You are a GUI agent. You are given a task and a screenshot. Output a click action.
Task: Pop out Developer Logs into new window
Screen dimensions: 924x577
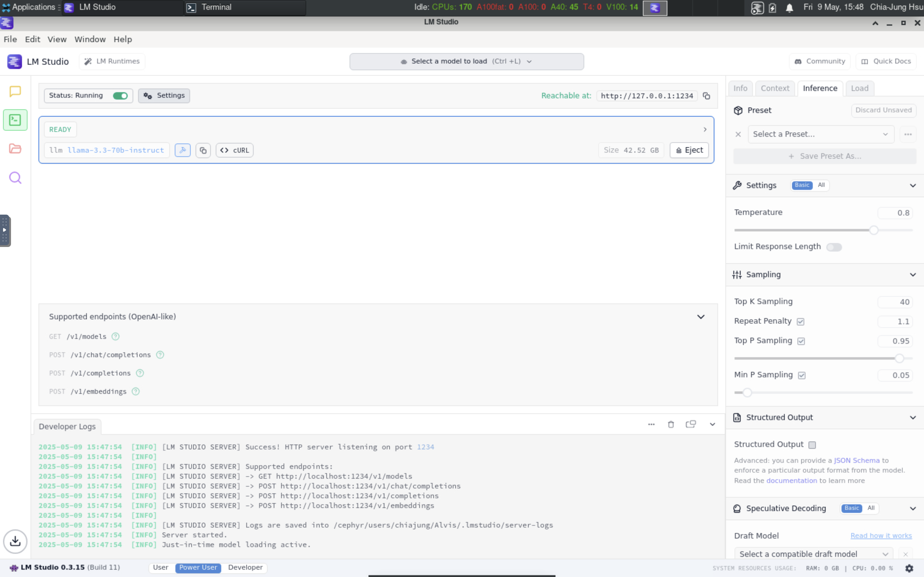691,424
